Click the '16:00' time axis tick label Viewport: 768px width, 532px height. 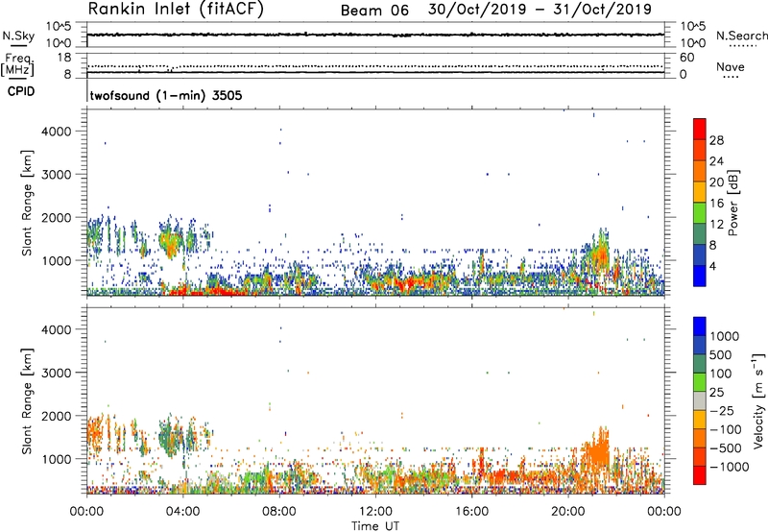471,512
